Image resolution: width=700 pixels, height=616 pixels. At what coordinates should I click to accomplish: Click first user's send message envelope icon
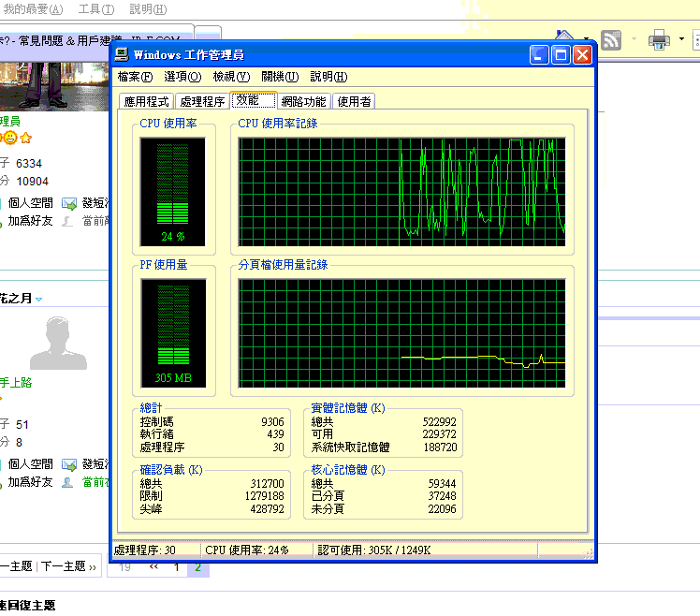point(69,203)
